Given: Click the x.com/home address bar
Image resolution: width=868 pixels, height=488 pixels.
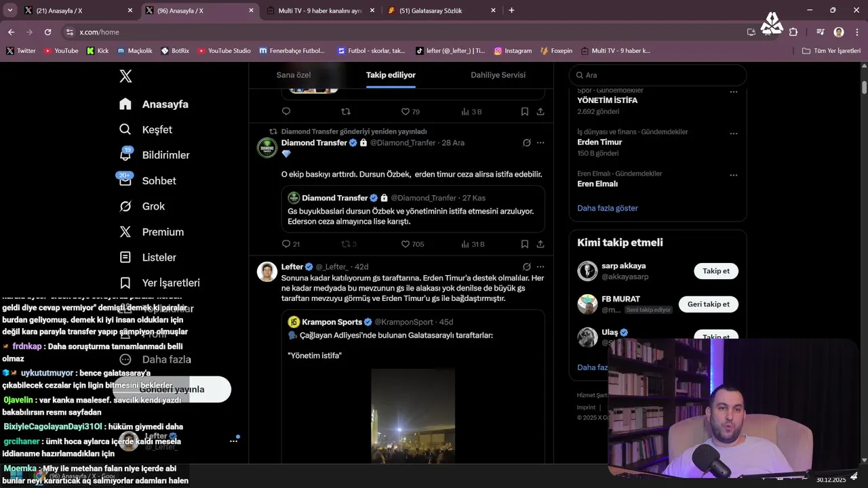Looking at the screenshot, I should pos(400,32).
